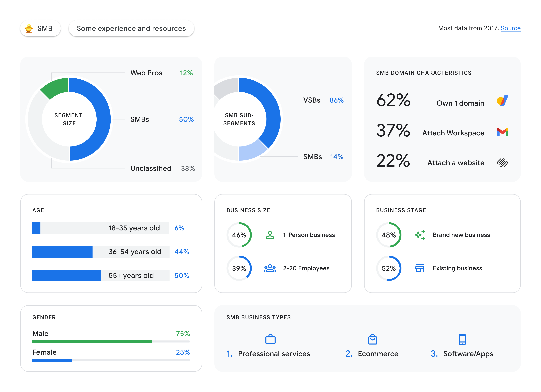Click the Web Pros legend label
Image resolution: width=541 pixels, height=392 pixels.
pos(146,73)
